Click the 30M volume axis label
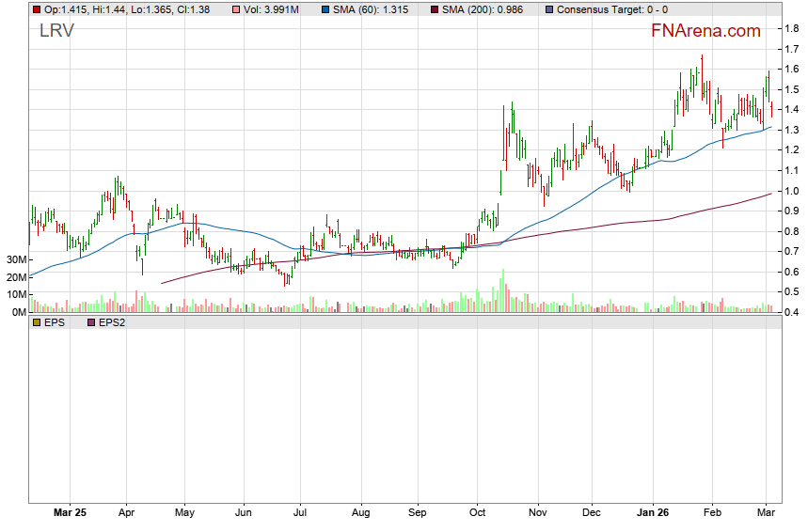This screenshot has height=532, width=808. pyautogui.click(x=15, y=259)
